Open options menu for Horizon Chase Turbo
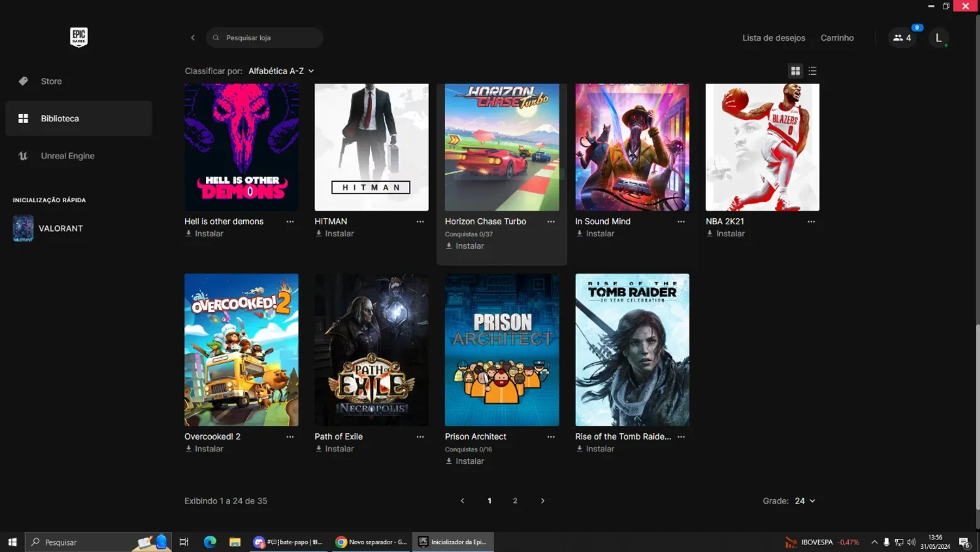Viewport: 980px width, 552px height. click(551, 221)
